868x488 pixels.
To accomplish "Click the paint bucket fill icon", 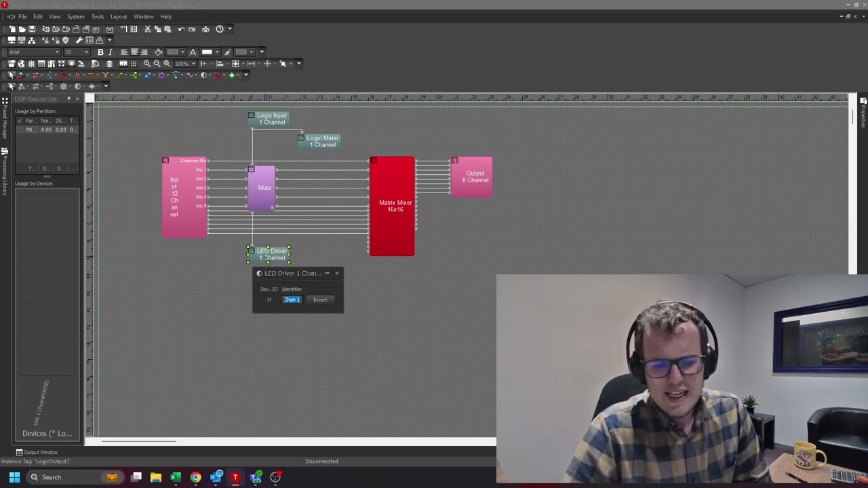I will [x=159, y=52].
